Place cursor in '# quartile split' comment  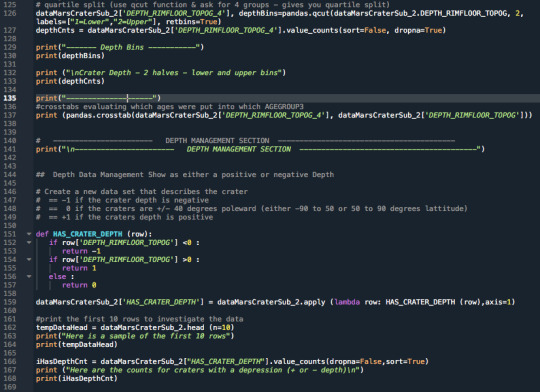[x=212, y=5]
